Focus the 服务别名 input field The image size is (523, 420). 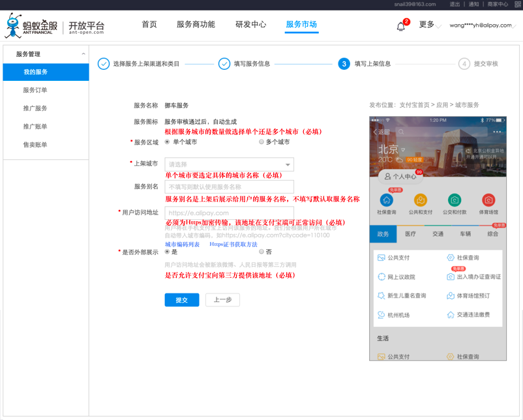click(x=229, y=187)
